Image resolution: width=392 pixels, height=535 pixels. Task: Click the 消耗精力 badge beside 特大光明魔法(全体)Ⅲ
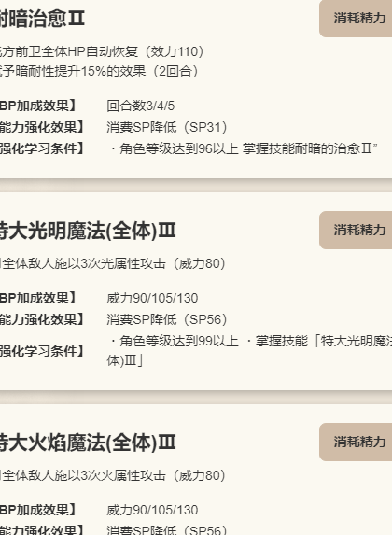click(356, 230)
